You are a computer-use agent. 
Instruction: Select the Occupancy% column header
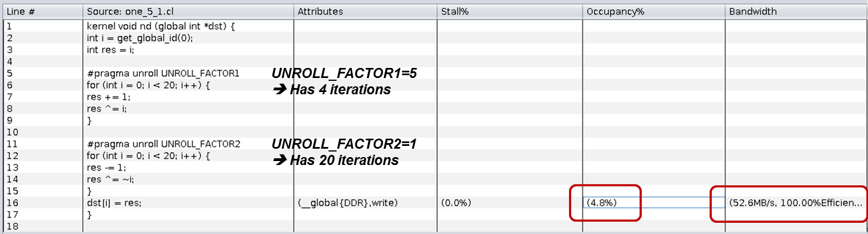pos(615,11)
